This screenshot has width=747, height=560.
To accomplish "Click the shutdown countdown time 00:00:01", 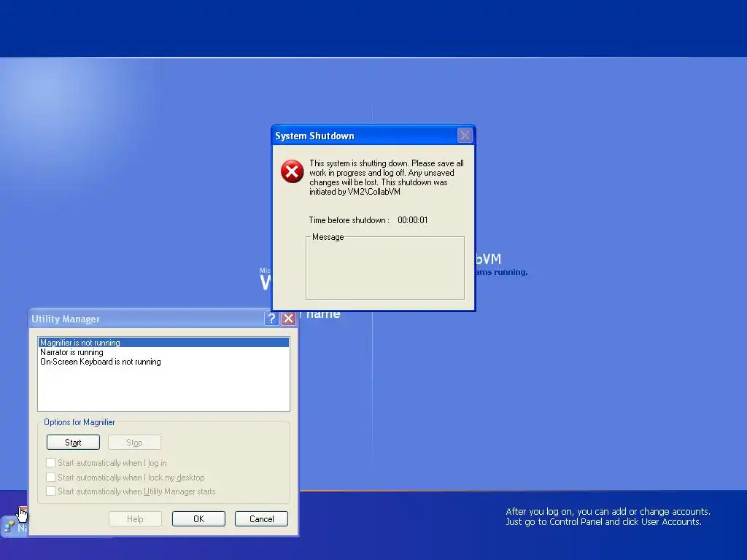I will click(x=413, y=220).
